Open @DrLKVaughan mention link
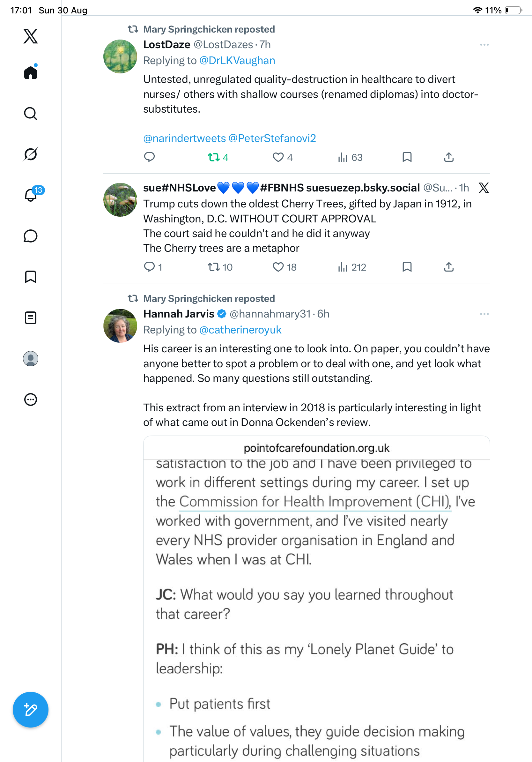The image size is (532, 762). pyautogui.click(x=237, y=60)
